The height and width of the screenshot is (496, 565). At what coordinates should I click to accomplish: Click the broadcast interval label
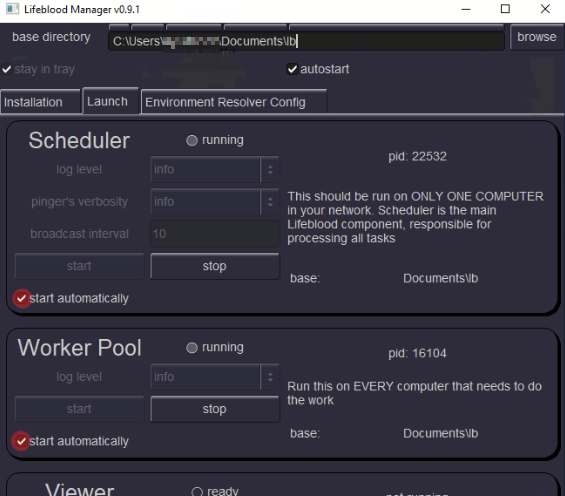pyautogui.click(x=79, y=234)
